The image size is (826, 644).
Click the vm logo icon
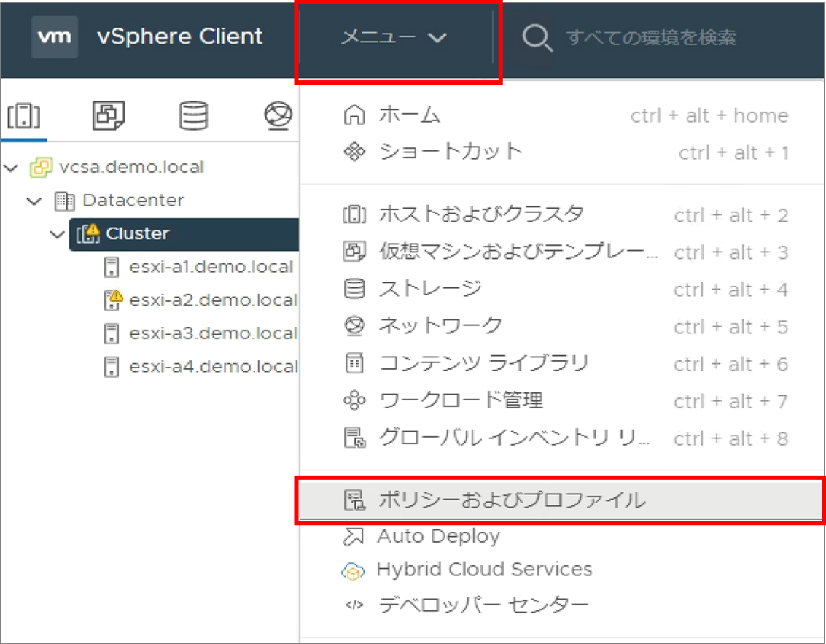click(x=54, y=36)
